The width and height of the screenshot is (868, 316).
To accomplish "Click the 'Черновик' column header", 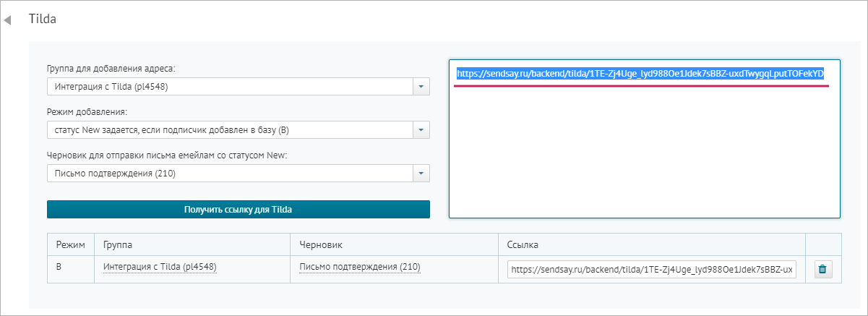I will click(x=320, y=244).
